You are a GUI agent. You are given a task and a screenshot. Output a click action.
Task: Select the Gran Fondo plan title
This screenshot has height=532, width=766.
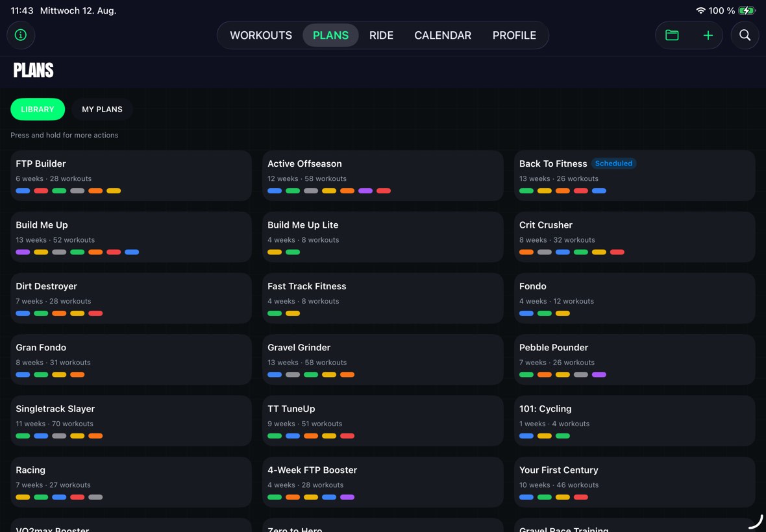click(x=41, y=348)
